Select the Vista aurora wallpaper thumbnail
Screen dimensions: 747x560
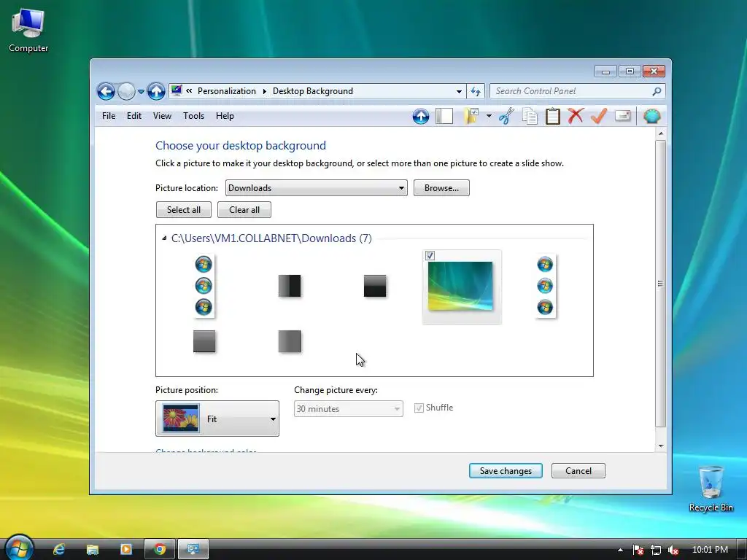[x=460, y=286]
